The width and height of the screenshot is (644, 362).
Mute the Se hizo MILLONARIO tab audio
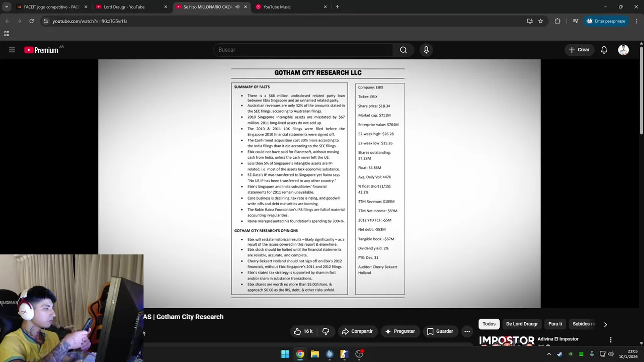tap(237, 7)
